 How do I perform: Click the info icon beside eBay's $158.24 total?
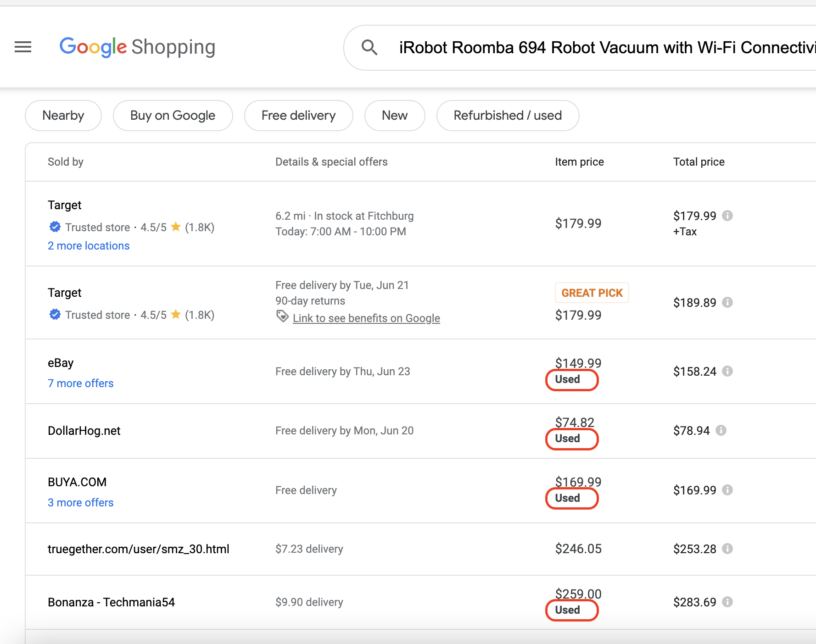[727, 372]
